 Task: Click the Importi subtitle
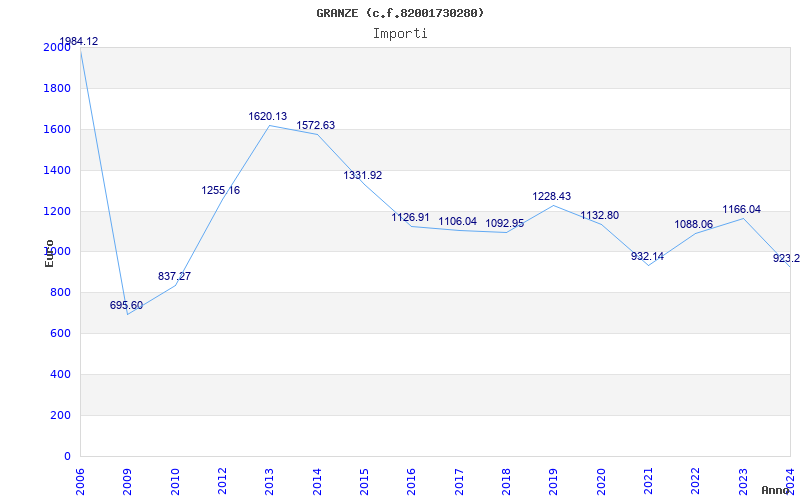(x=400, y=34)
